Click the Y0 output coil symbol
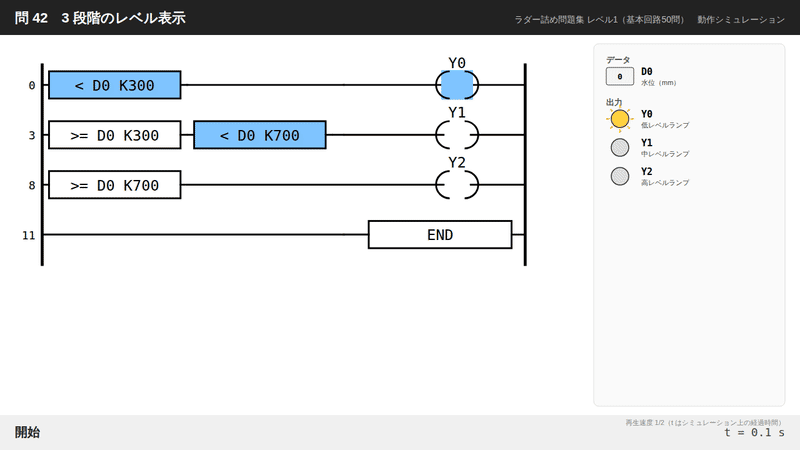 (x=457, y=85)
